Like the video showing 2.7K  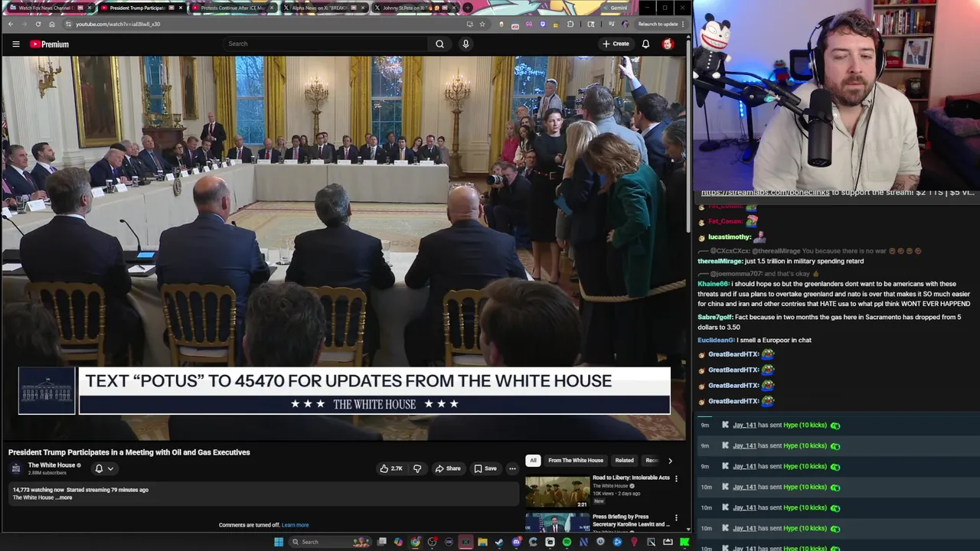[391, 468]
